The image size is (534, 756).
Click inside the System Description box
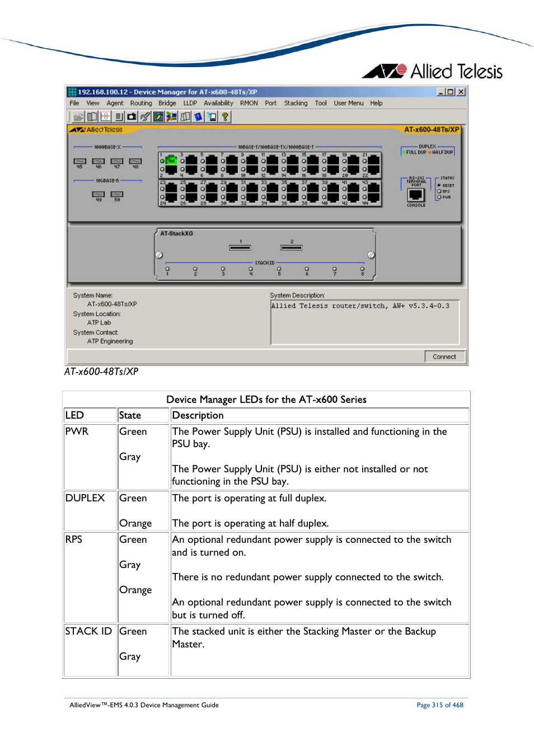point(364,322)
